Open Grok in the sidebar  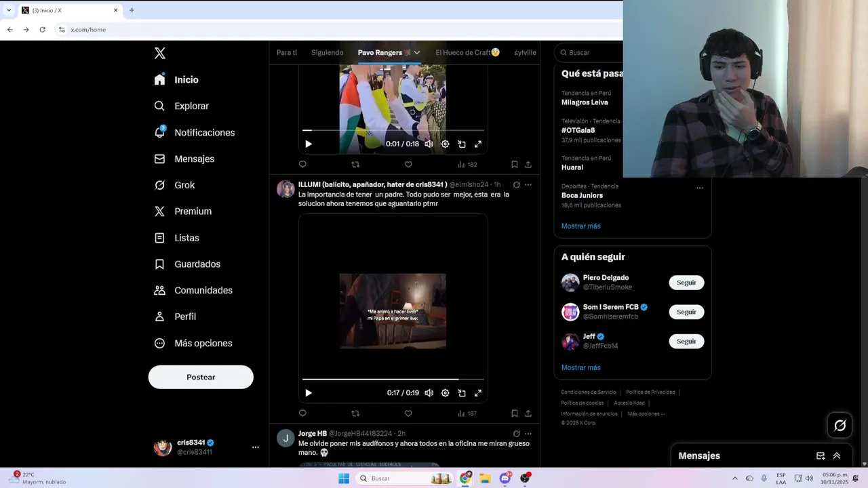pyautogui.click(x=174, y=185)
